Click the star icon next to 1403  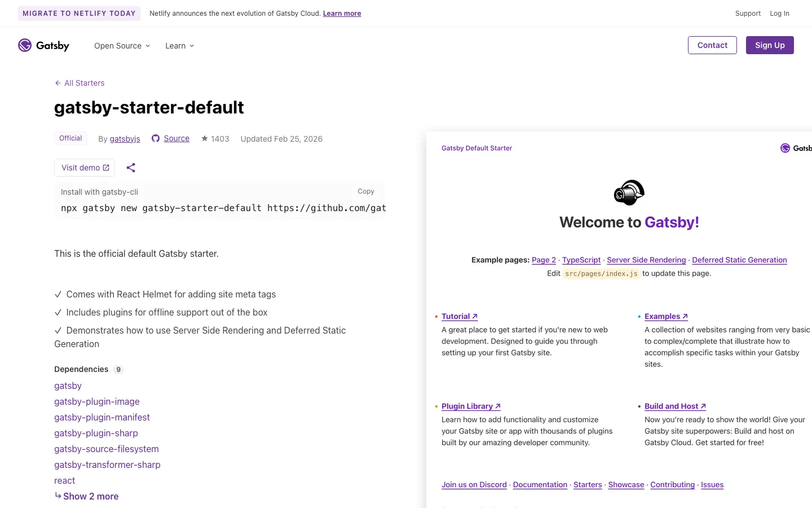tap(205, 138)
